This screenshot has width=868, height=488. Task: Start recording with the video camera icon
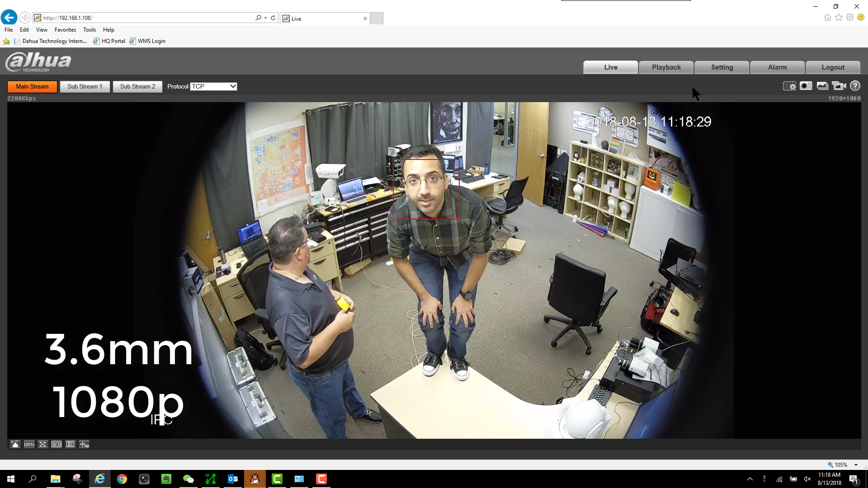pyautogui.click(x=839, y=86)
